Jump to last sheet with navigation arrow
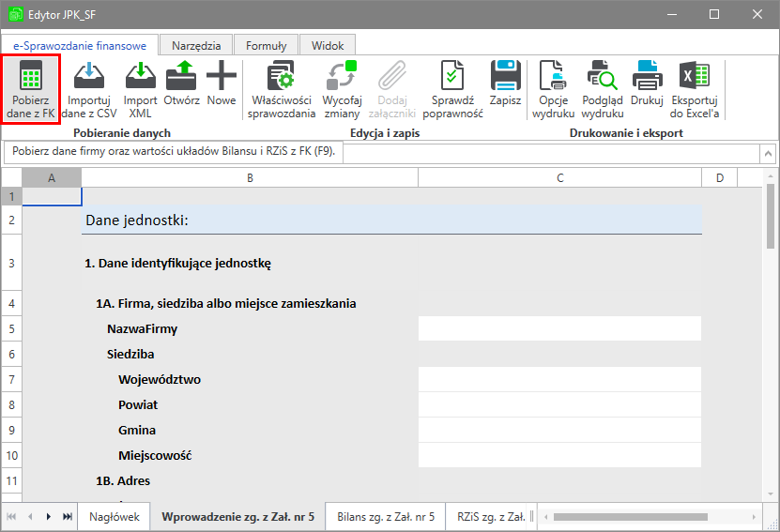 68,516
